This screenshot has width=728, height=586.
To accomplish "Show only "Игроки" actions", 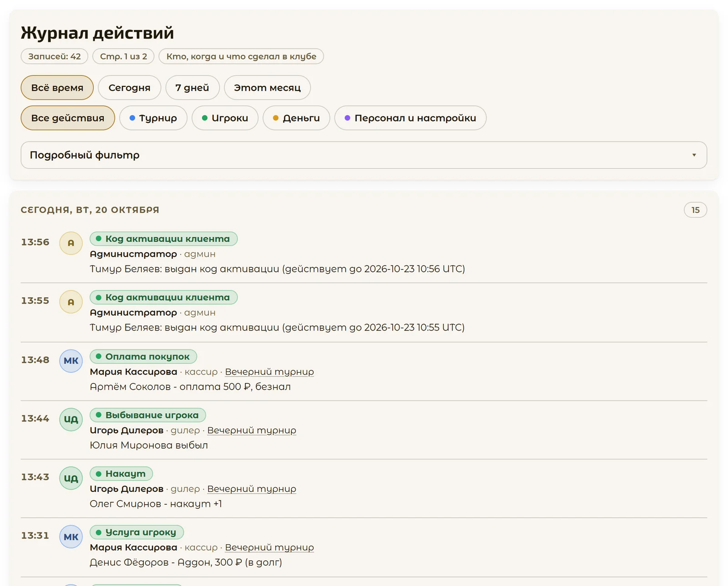I will pos(225,118).
